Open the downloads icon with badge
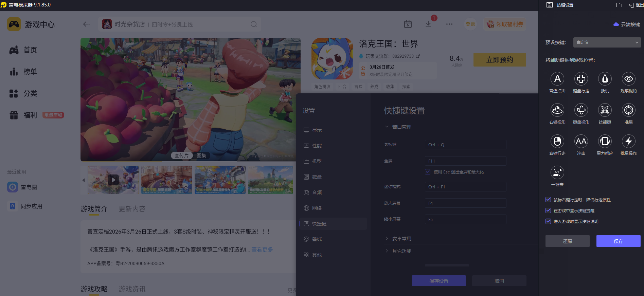 click(x=428, y=24)
